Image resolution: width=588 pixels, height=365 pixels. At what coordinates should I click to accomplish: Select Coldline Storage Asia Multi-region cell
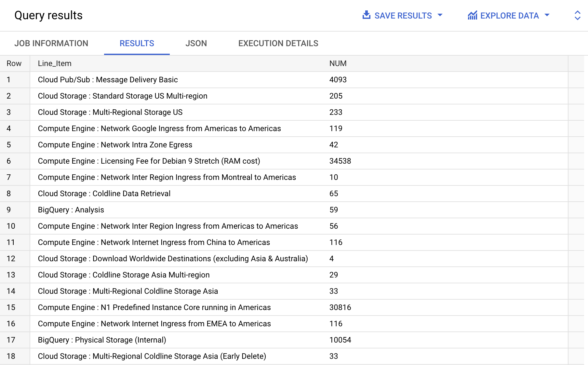pos(124,275)
